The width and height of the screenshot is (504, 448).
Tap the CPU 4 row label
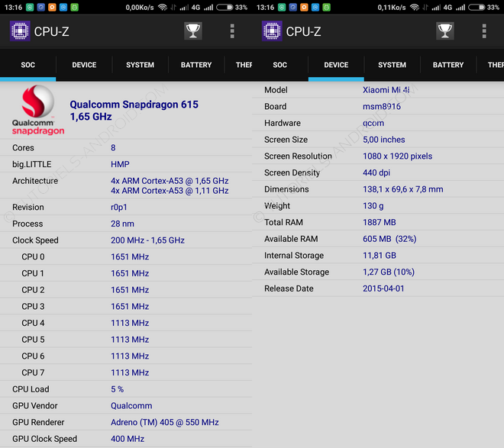click(33, 323)
